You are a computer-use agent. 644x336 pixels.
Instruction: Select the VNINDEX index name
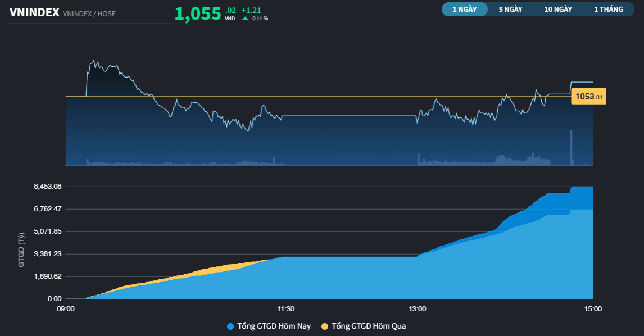point(35,11)
